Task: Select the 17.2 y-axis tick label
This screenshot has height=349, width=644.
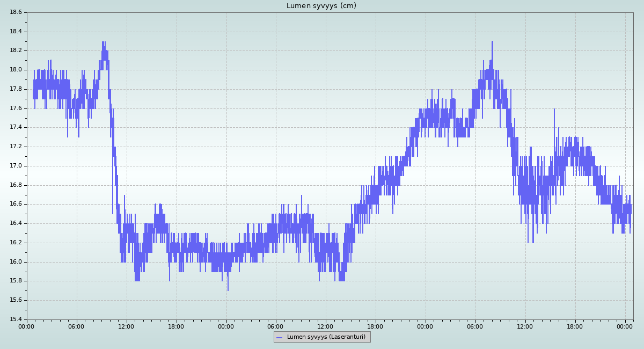Action: 16,147
